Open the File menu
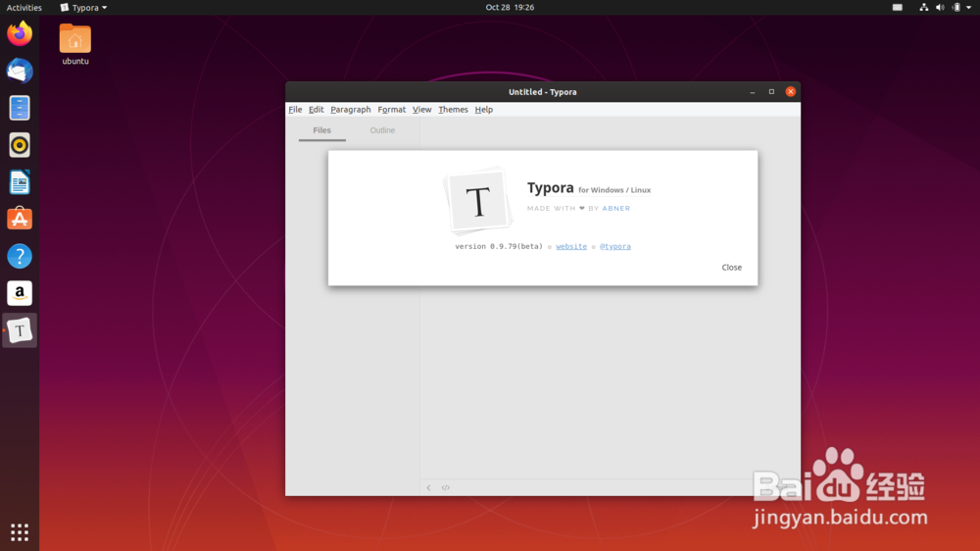980x551 pixels. [x=295, y=110]
